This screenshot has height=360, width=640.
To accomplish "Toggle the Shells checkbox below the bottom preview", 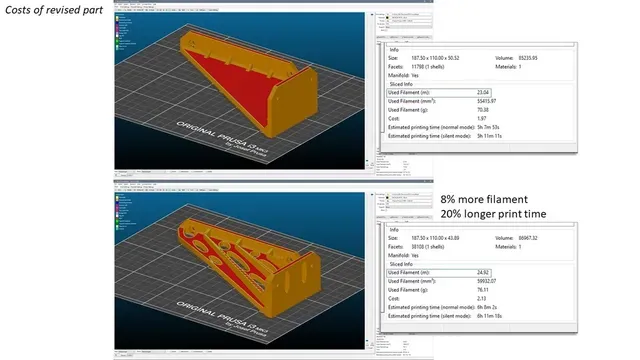I will coord(205,351).
